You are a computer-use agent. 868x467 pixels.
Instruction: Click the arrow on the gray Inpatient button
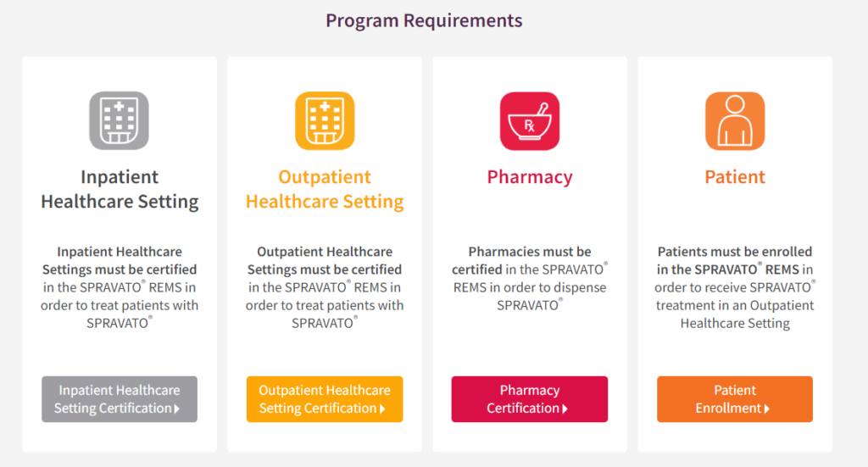coord(177,409)
